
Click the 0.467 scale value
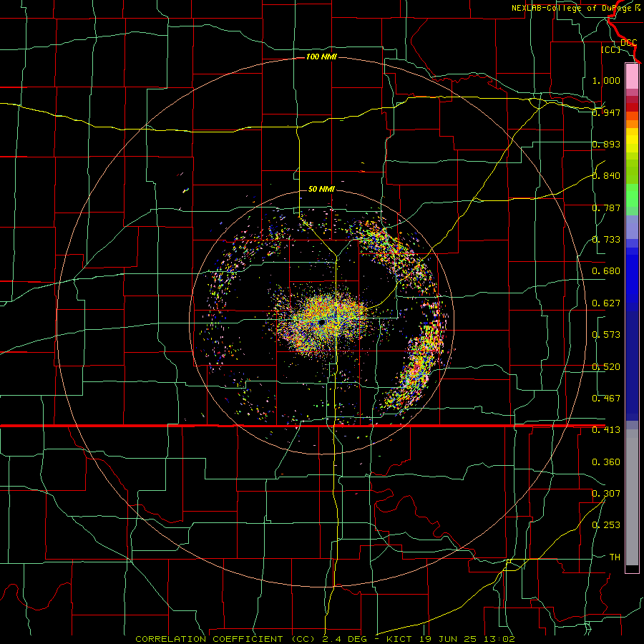pos(606,399)
